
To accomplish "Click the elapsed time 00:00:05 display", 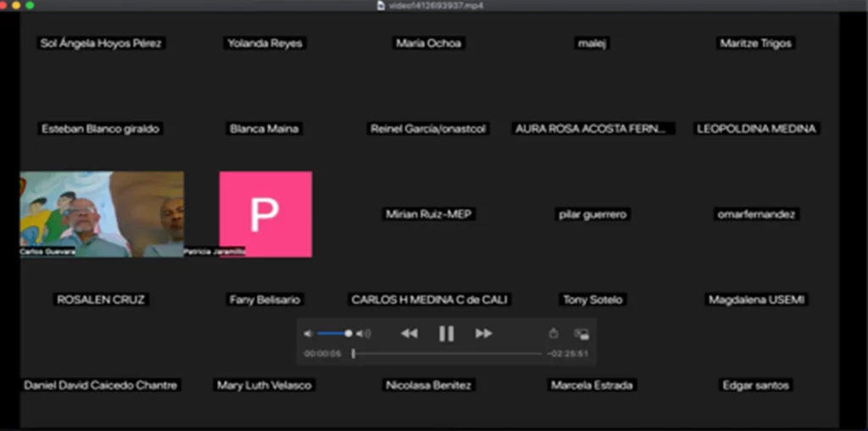I will pos(322,354).
